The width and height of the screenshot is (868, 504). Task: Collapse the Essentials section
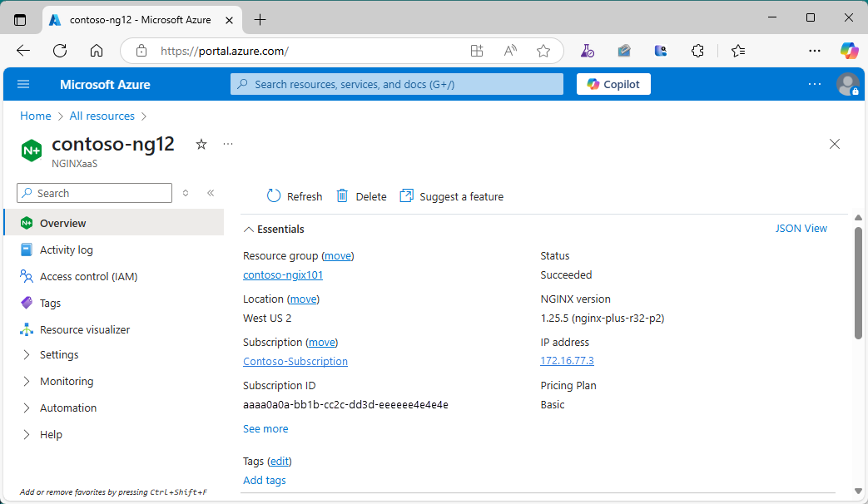coord(274,229)
